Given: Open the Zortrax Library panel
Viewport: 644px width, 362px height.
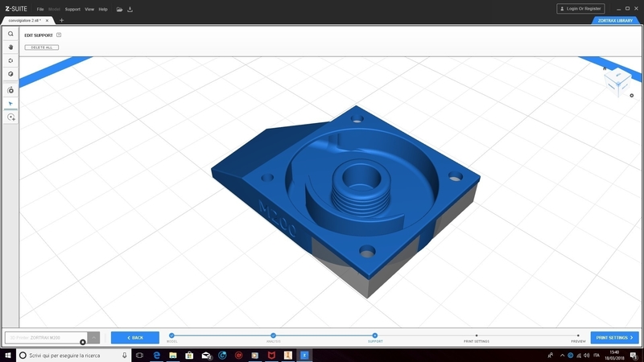Looking at the screenshot, I should 615,21.
